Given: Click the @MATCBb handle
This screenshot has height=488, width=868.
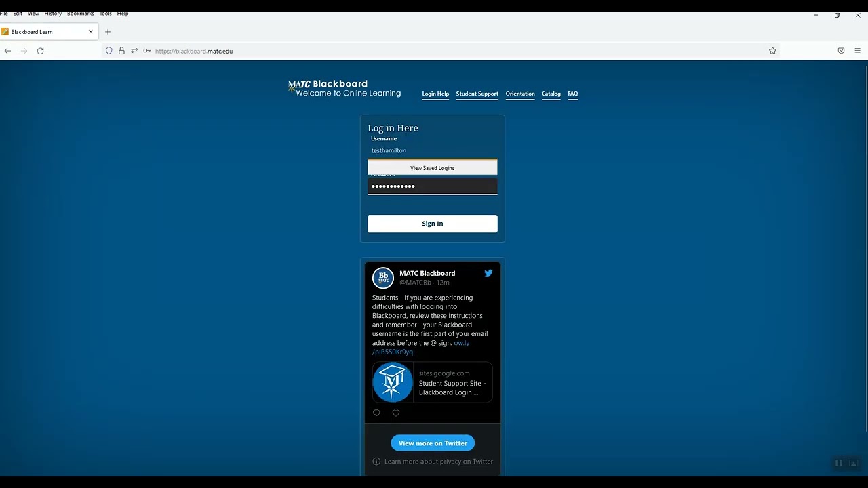Looking at the screenshot, I should [x=415, y=283].
